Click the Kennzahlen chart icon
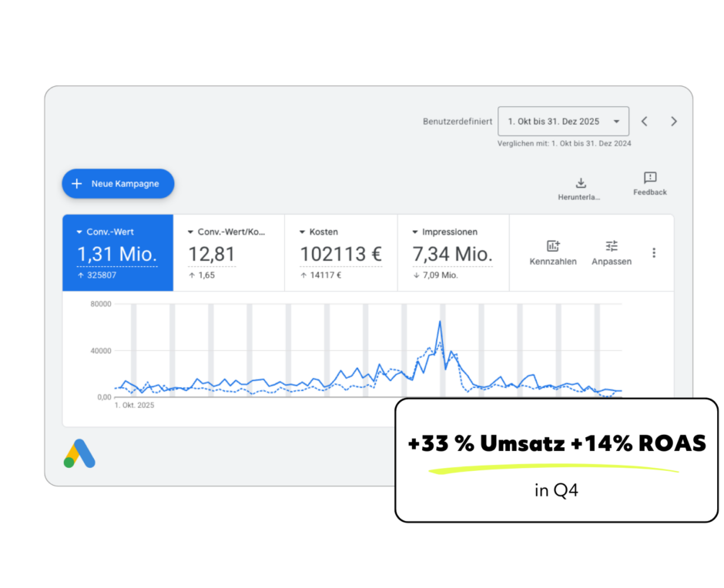Screen dimensions: 724x588 tap(553, 246)
